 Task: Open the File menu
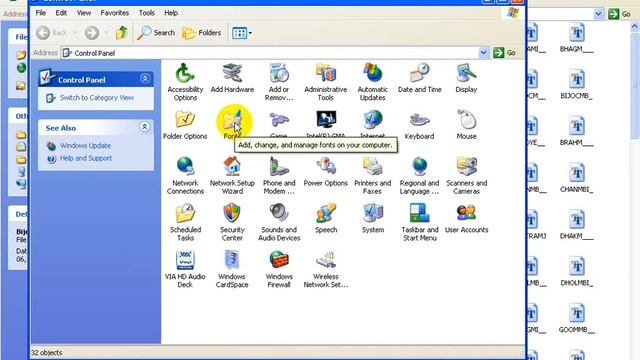click(x=41, y=13)
